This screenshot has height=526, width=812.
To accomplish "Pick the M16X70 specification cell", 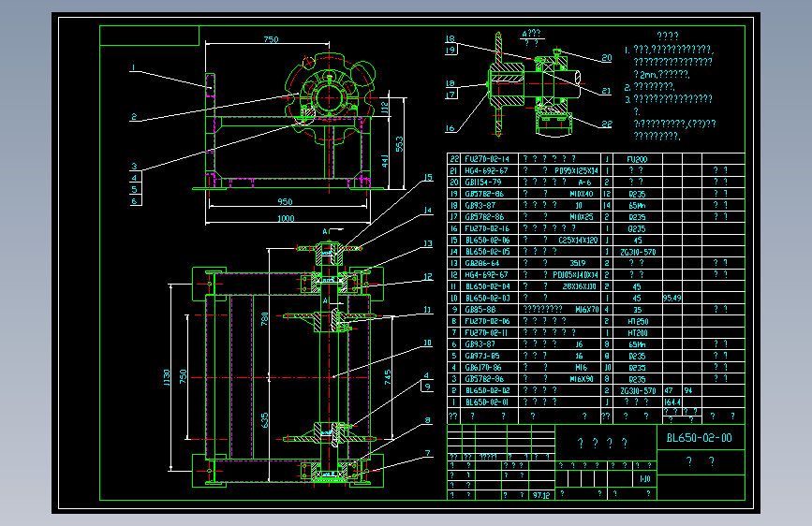I will point(586,310).
